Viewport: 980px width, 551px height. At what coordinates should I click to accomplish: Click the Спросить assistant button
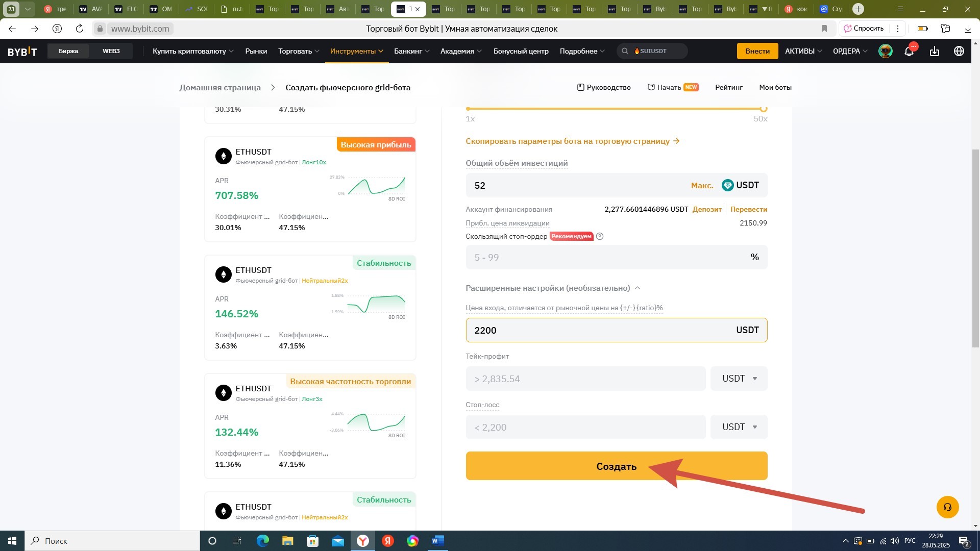(864, 29)
